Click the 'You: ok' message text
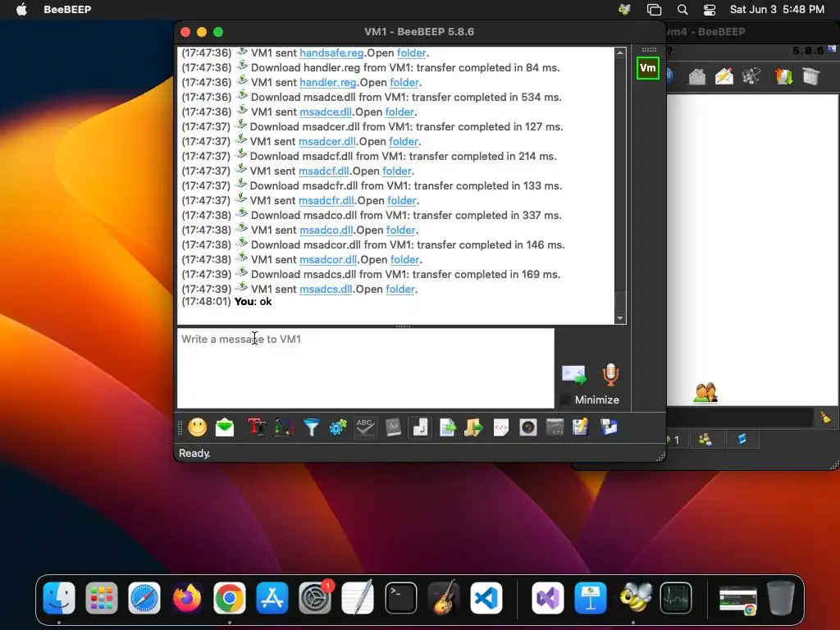840x630 pixels. pyautogui.click(x=253, y=302)
